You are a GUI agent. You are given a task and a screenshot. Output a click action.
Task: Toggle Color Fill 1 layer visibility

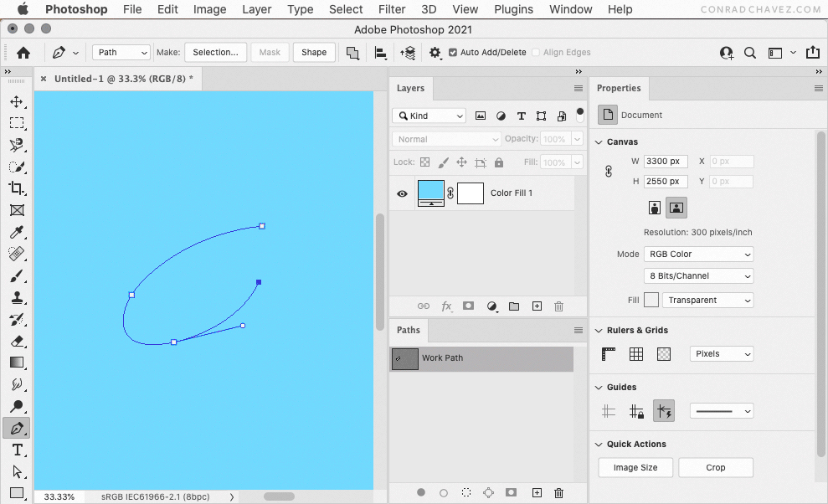coord(402,193)
